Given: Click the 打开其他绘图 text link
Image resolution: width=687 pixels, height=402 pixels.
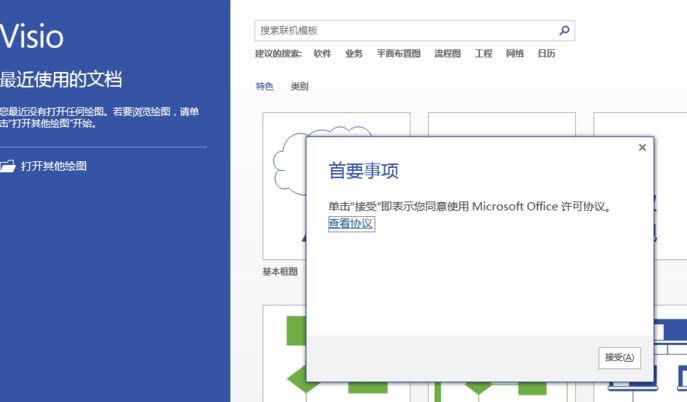Looking at the screenshot, I should pyautogui.click(x=54, y=166).
